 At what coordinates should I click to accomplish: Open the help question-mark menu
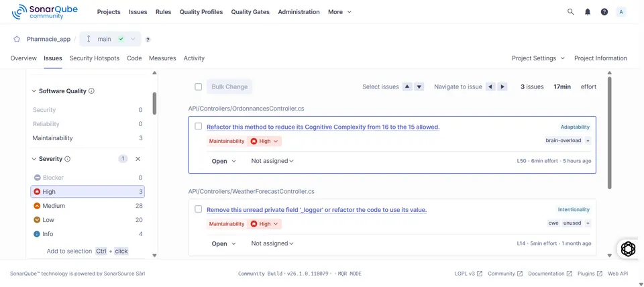point(604,12)
